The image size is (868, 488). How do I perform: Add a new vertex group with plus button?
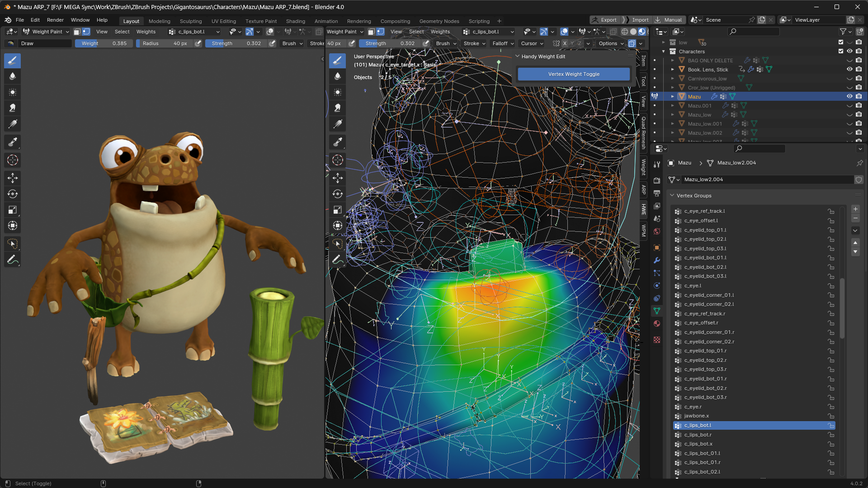pyautogui.click(x=855, y=209)
